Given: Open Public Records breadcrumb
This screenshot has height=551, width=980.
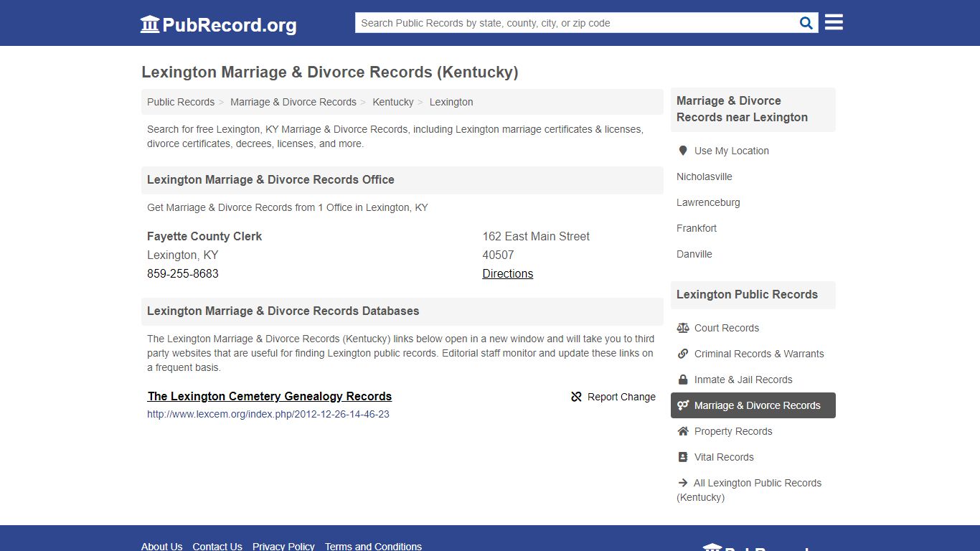Looking at the screenshot, I should coord(181,102).
